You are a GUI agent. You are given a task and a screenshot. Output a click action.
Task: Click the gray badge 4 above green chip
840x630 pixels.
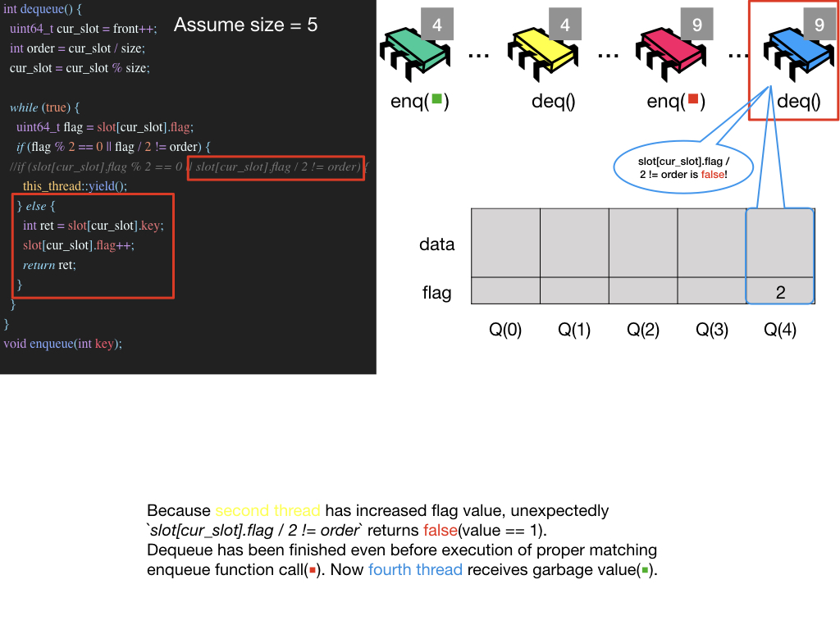[x=437, y=24]
